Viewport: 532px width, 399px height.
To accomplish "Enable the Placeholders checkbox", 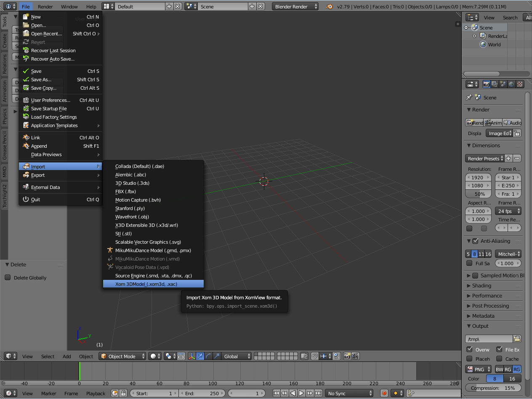I will tap(469, 359).
